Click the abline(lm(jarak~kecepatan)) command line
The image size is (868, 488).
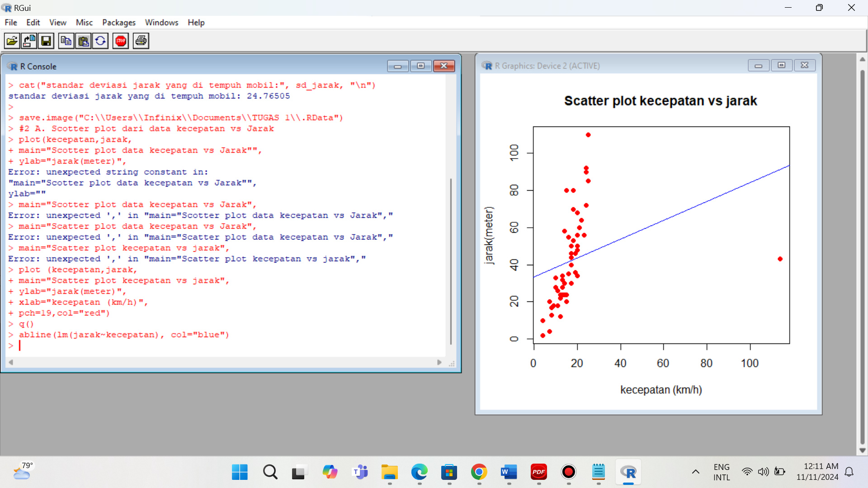pos(119,335)
